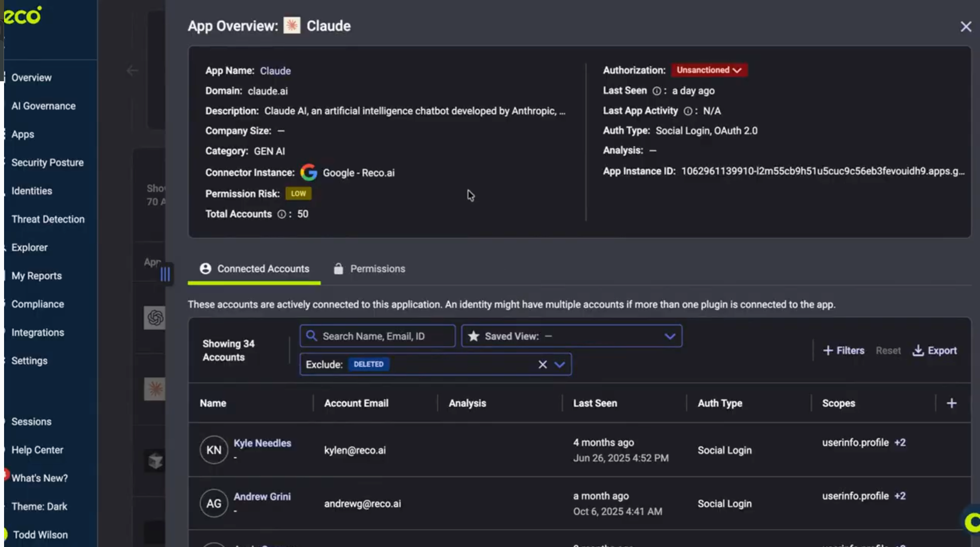Click the info icon next to Last Seen
This screenshot has height=547, width=980.
coord(657,91)
